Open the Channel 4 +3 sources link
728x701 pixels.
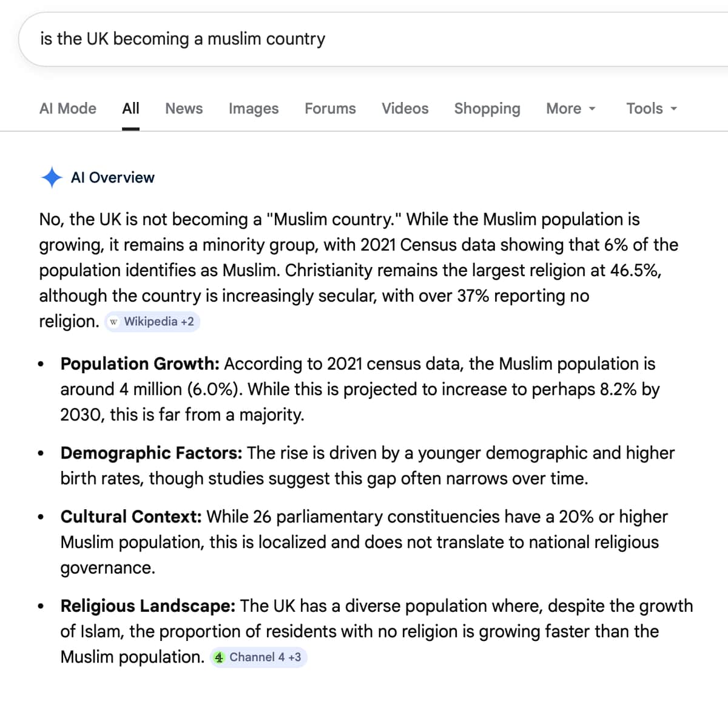265,657
